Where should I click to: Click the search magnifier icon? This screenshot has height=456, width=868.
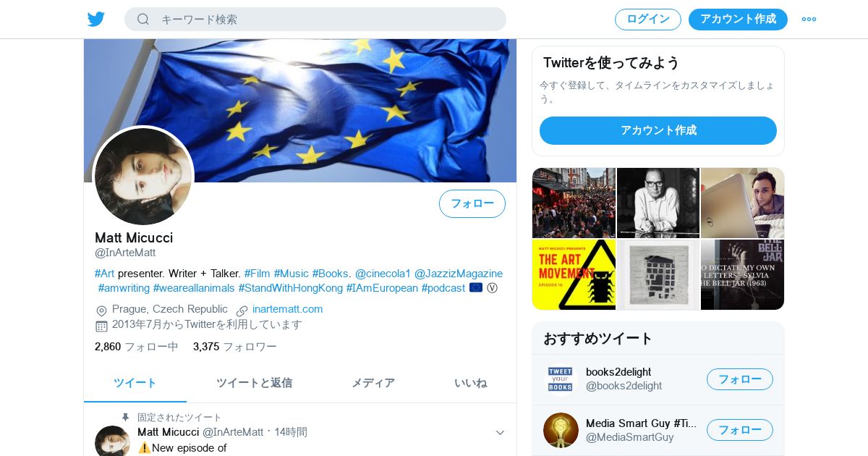coord(142,19)
